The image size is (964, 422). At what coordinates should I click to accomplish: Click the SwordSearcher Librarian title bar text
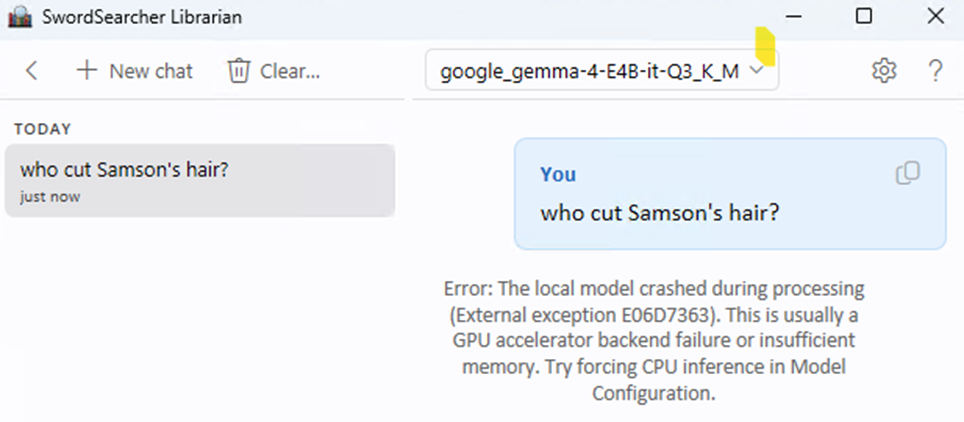tap(142, 17)
